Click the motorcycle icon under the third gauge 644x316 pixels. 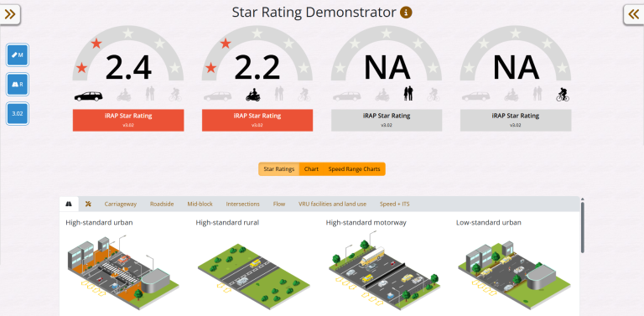[x=382, y=96]
